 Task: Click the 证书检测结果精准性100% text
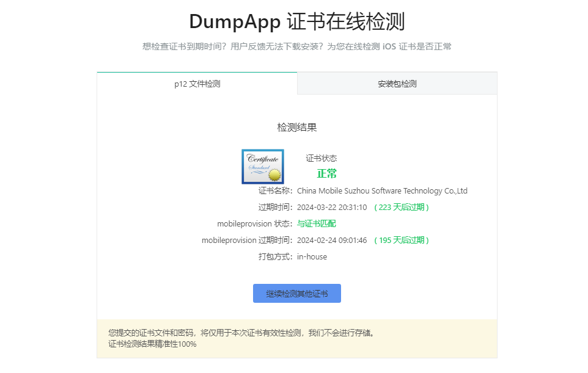click(x=152, y=344)
